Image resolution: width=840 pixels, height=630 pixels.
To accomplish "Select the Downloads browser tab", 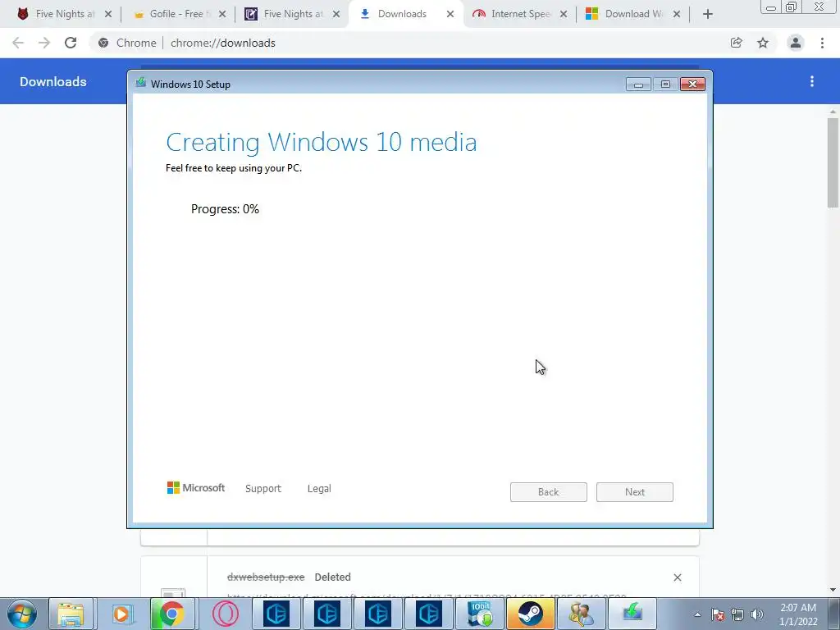I will click(402, 14).
